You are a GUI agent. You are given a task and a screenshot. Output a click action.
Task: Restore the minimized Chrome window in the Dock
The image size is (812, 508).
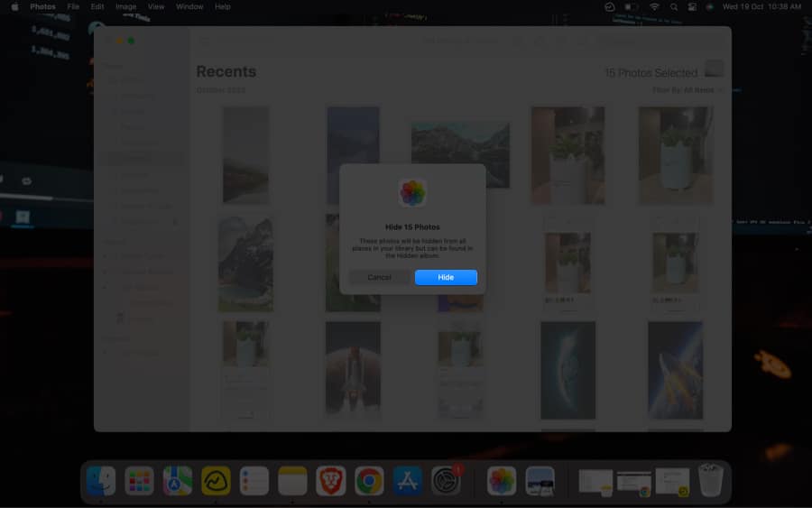click(634, 482)
